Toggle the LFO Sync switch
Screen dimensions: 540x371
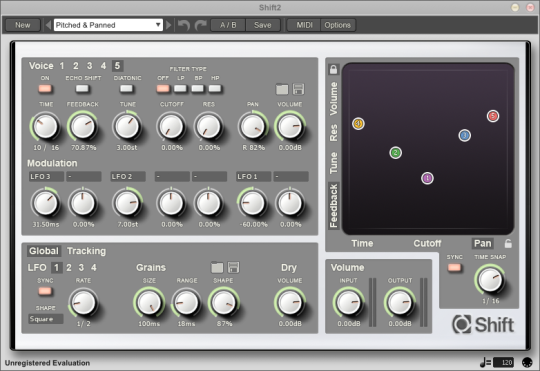coord(45,291)
